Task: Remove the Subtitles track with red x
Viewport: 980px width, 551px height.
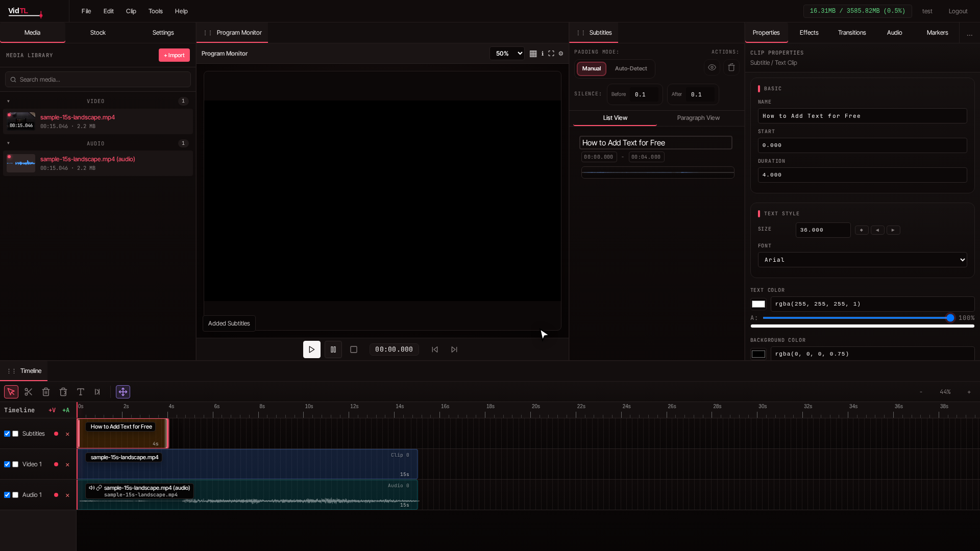Action: (x=67, y=434)
